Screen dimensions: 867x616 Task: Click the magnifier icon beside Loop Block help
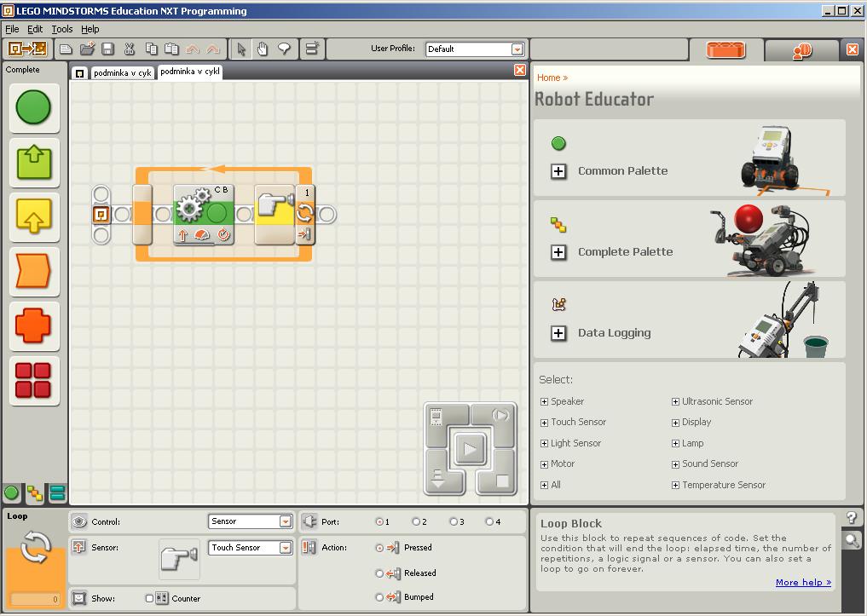click(x=852, y=541)
